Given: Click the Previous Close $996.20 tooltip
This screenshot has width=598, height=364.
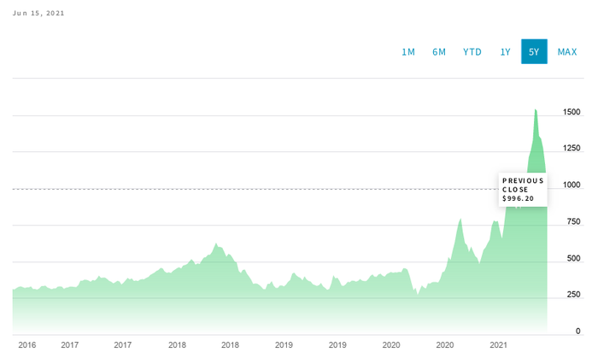Looking at the screenshot, I should pos(523,190).
